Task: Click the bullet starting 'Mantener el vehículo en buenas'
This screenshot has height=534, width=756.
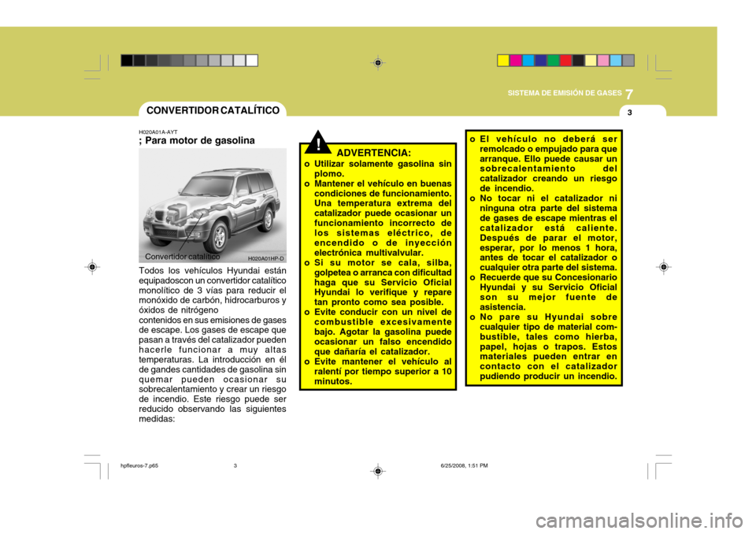Action: pyautogui.click(x=378, y=218)
